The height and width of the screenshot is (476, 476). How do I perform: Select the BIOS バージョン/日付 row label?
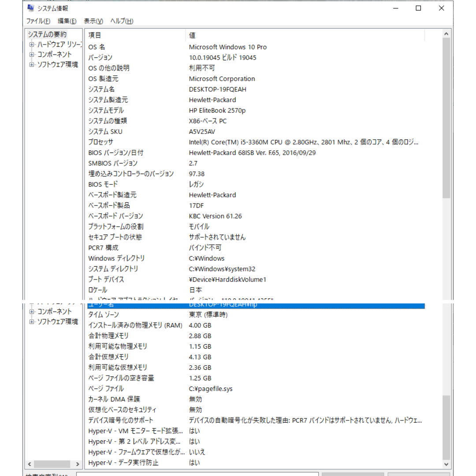tap(115, 152)
